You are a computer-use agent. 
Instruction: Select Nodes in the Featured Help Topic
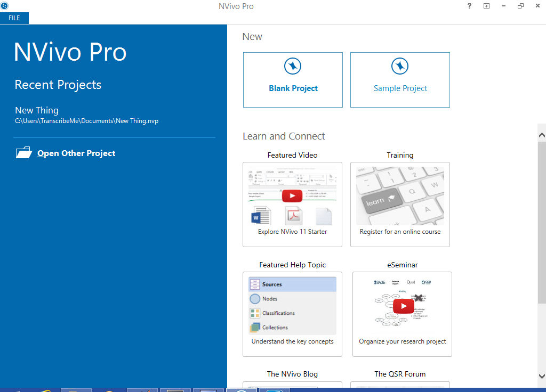point(270,299)
